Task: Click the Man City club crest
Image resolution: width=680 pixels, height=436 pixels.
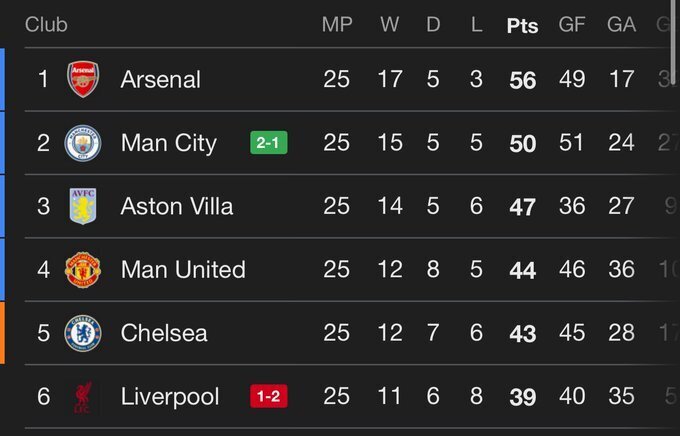Action: pyautogui.click(x=83, y=143)
